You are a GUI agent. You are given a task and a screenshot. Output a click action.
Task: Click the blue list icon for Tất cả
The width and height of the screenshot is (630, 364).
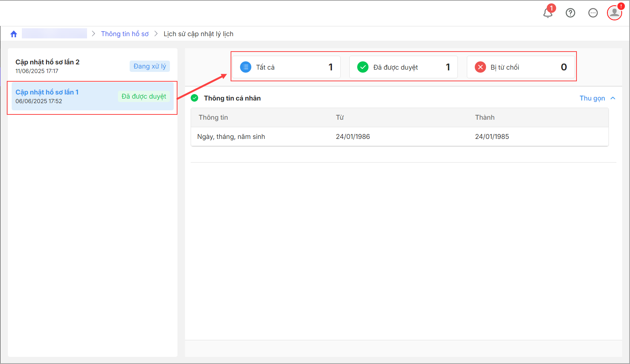[246, 67]
